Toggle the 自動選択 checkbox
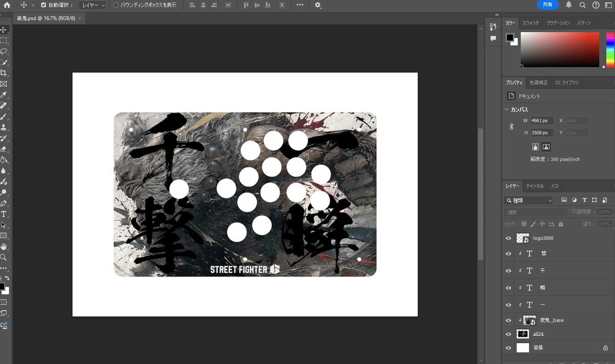615x364 pixels. [43, 5]
